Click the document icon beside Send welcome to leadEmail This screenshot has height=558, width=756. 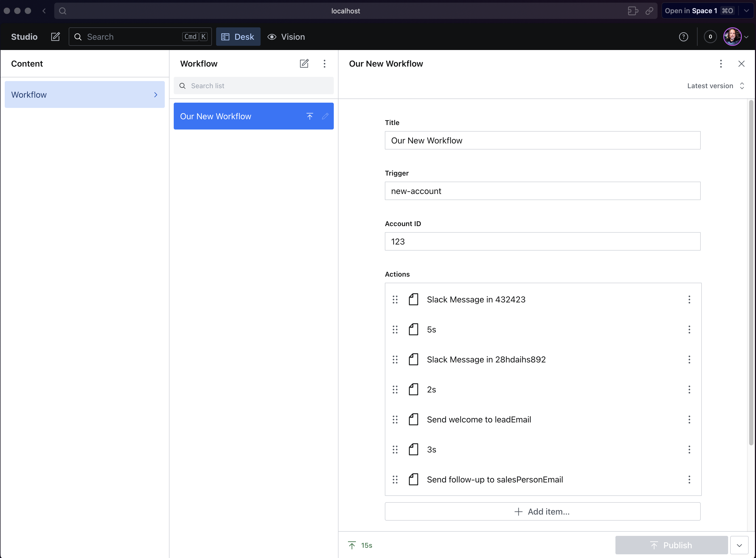pos(413,419)
